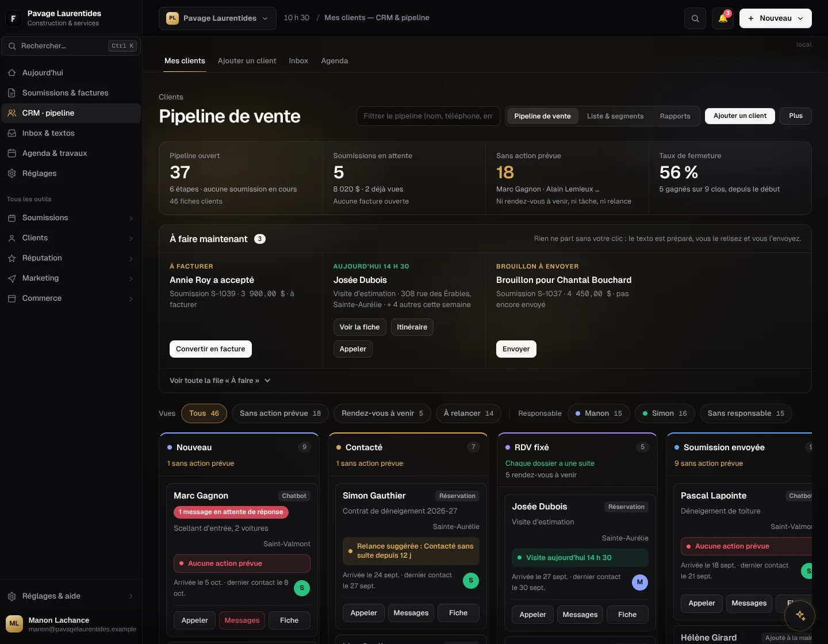Click the Plus button near Ajouter un client

(x=796, y=116)
